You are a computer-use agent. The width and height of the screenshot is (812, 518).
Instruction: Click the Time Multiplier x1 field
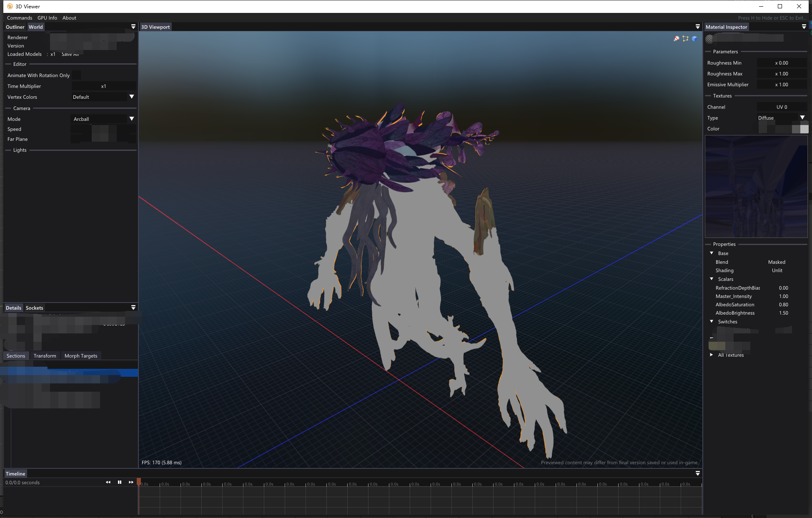(103, 86)
